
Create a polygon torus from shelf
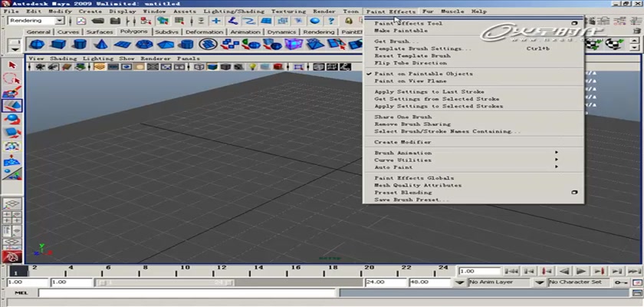coord(144,44)
